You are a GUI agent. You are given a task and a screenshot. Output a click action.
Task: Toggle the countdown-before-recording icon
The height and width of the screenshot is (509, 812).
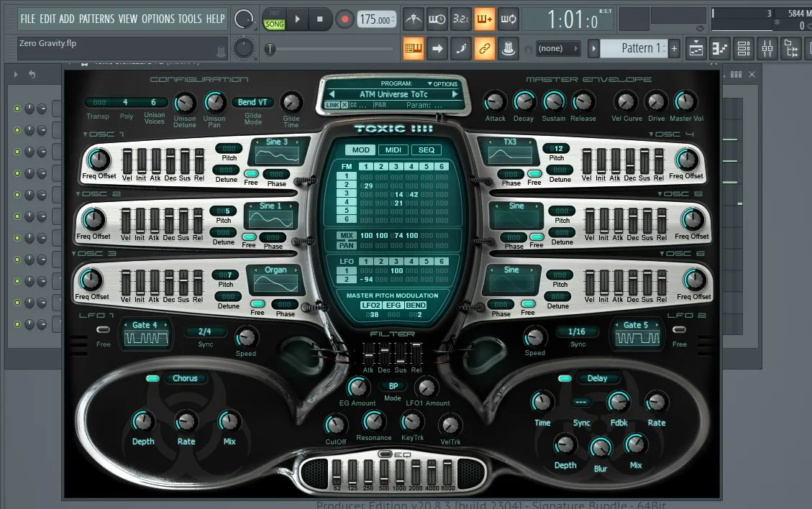461,19
